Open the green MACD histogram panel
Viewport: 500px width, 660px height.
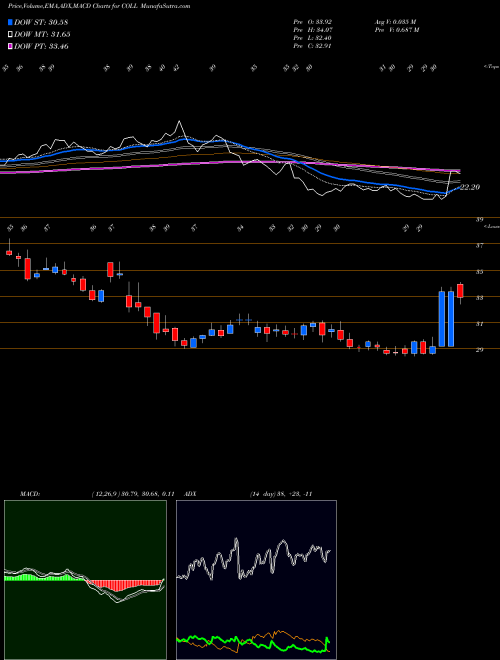85,580
